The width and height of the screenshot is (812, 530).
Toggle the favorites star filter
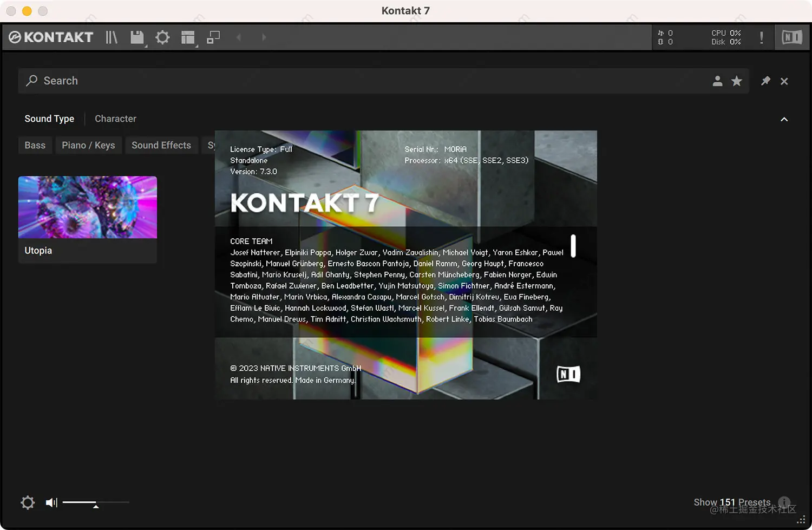click(x=736, y=81)
